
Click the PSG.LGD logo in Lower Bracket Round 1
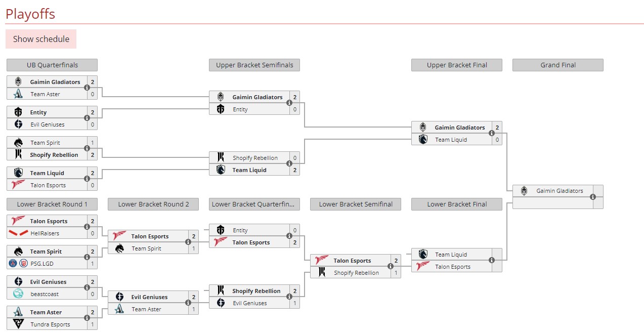tap(18, 264)
